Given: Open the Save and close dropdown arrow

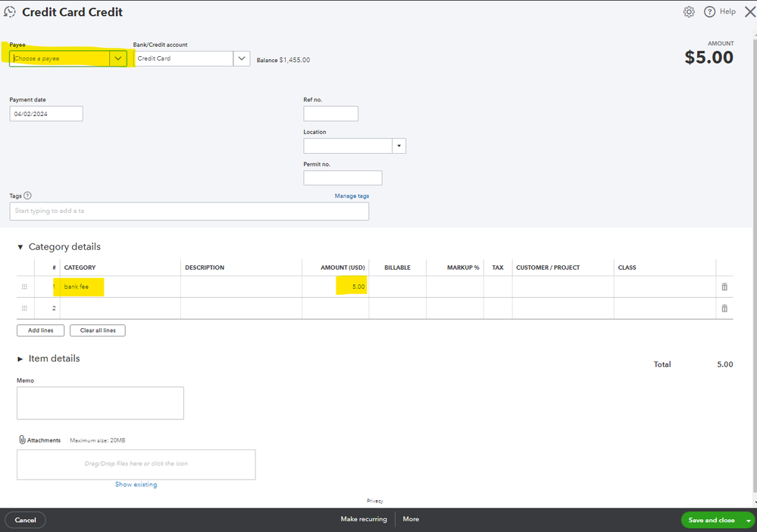Looking at the screenshot, I should tap(749, 521).
